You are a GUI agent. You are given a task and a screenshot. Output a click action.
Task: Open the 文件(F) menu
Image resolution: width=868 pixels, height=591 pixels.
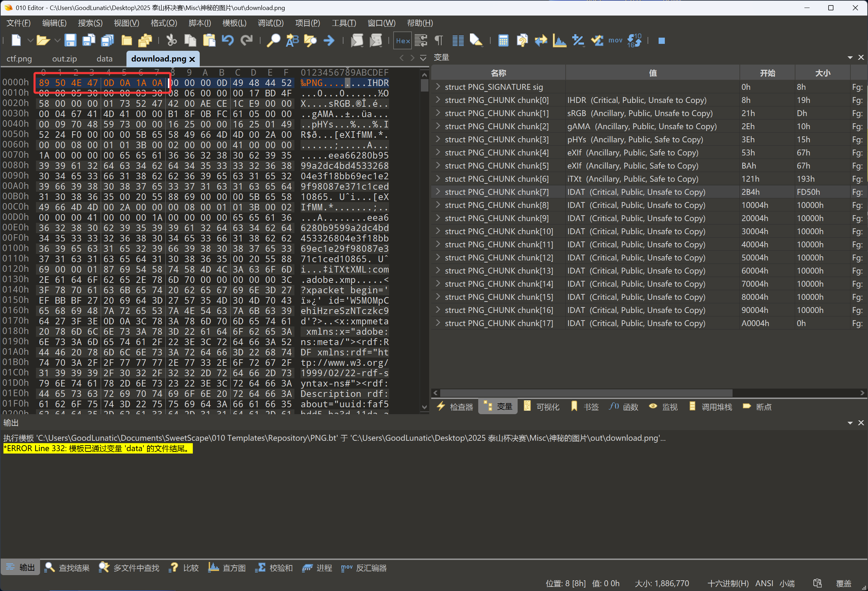(18, 23)
